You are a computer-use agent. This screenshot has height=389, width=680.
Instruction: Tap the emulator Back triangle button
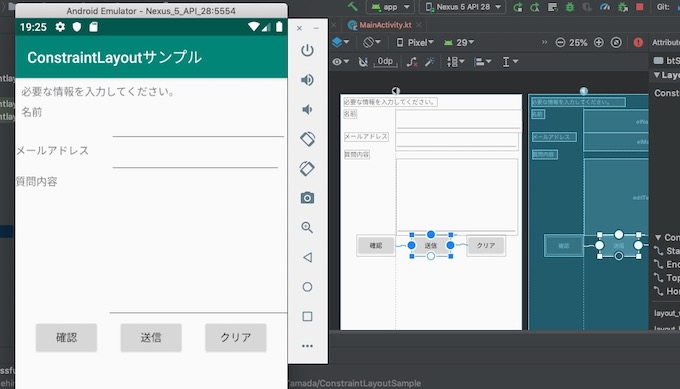point(307,257)
